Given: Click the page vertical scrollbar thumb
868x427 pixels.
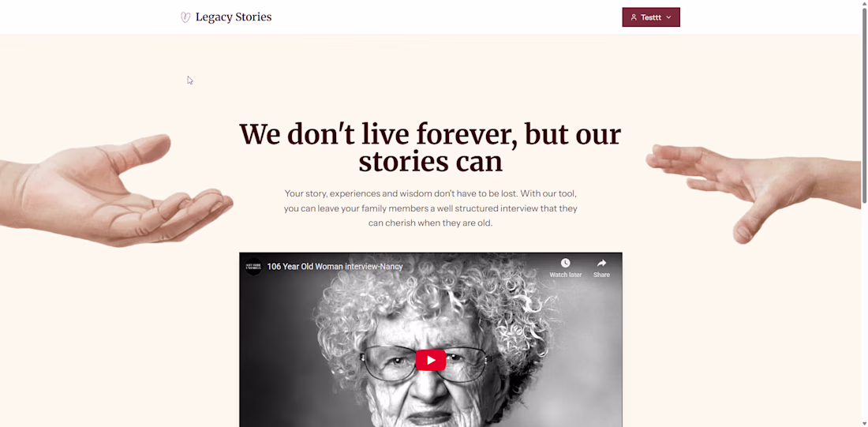Looking at the screenshot, I should (864, 107).
